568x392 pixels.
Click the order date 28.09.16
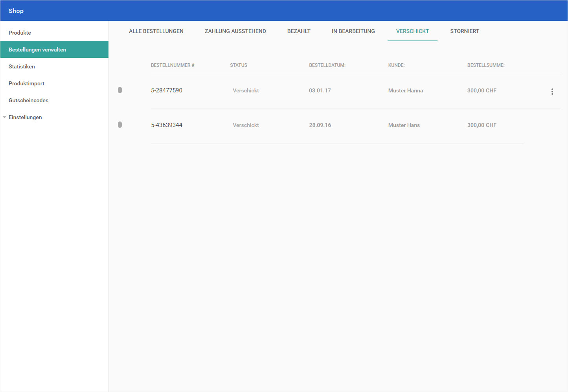pyautogui.click(x=320, y=125)
